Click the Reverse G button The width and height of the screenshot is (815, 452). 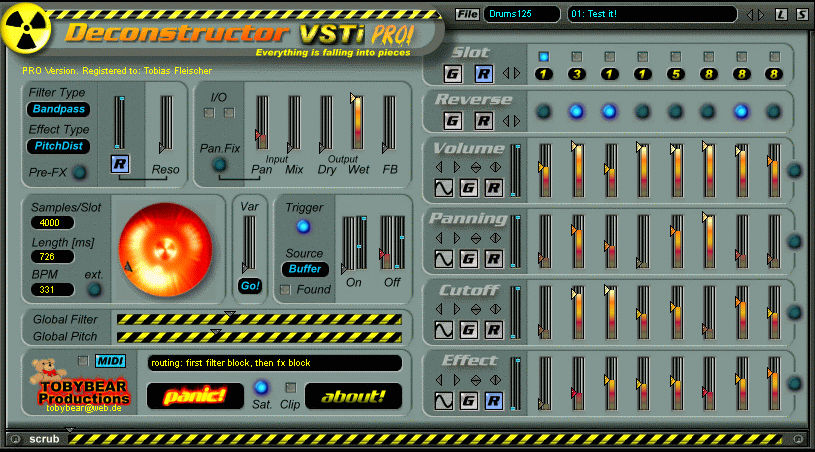452,121
